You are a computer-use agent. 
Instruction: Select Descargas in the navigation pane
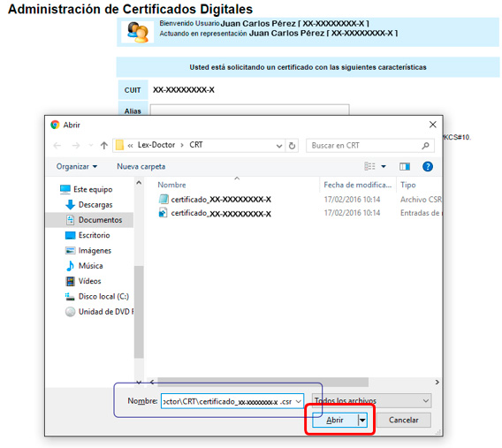point(95,205)
